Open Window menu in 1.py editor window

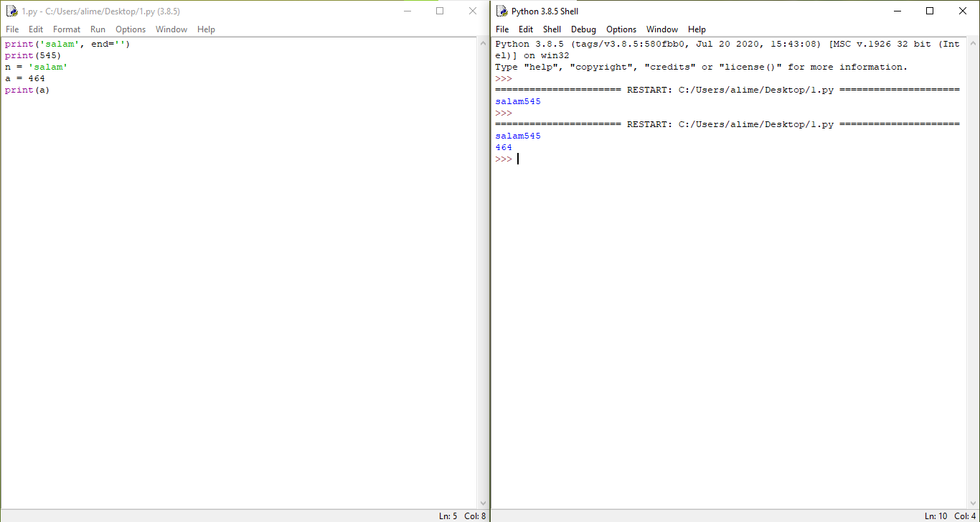[171, 29]
